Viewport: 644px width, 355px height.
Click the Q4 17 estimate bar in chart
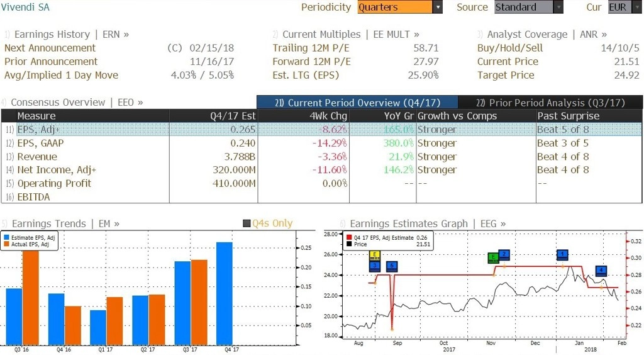(225, 293)
